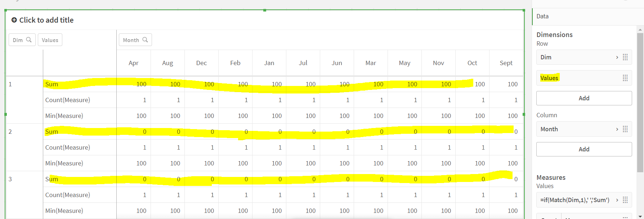Add a new column dimension
Screen dimensions: 644x219
click(584, 149)
